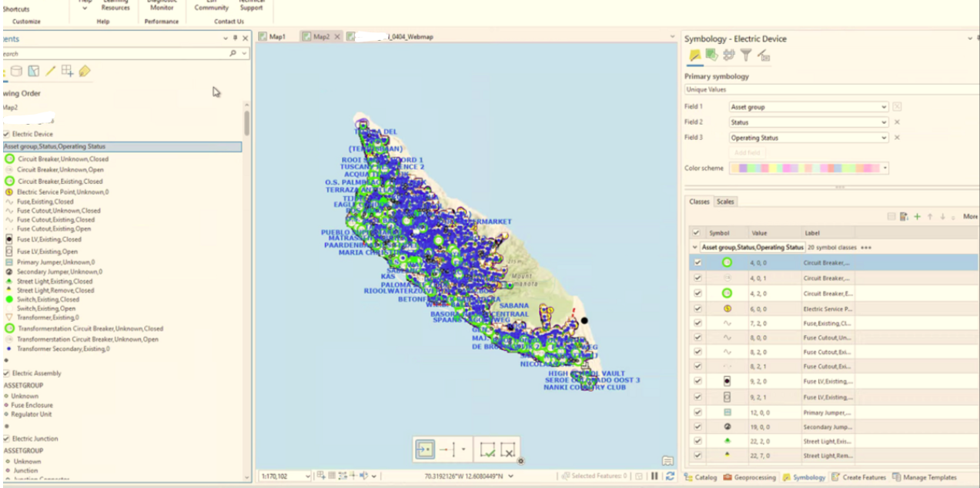Screen dimensions: 980x488
Task: Click Diagnostic Monitor ribbon button
Action: (162, 6)
